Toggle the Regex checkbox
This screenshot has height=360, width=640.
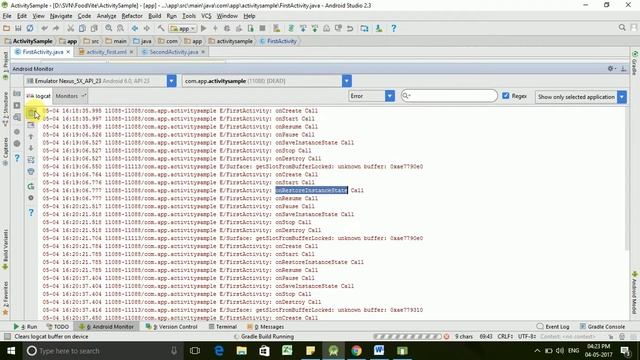click(506, 96)
